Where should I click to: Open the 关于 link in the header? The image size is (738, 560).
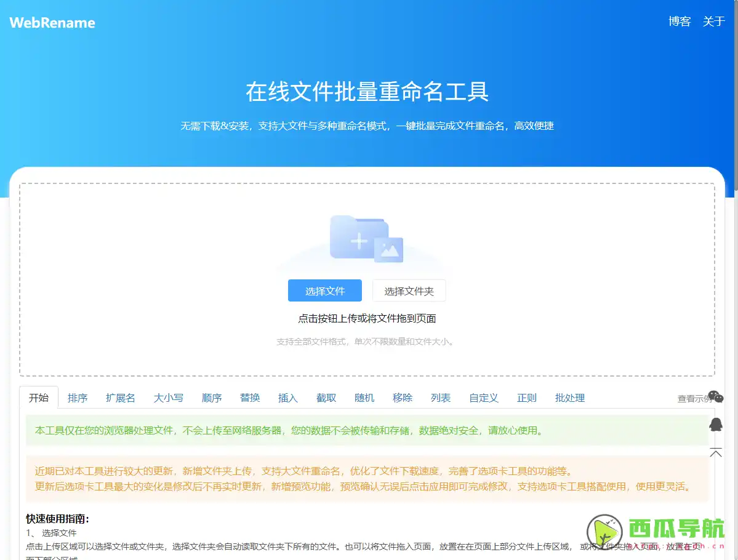pos(713,21)
